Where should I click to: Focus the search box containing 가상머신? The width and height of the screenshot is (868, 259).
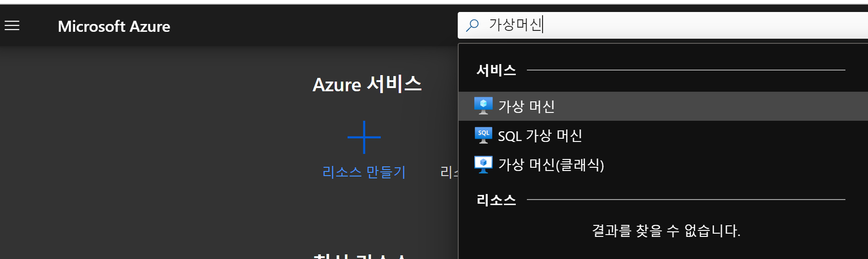coord(663,25)
